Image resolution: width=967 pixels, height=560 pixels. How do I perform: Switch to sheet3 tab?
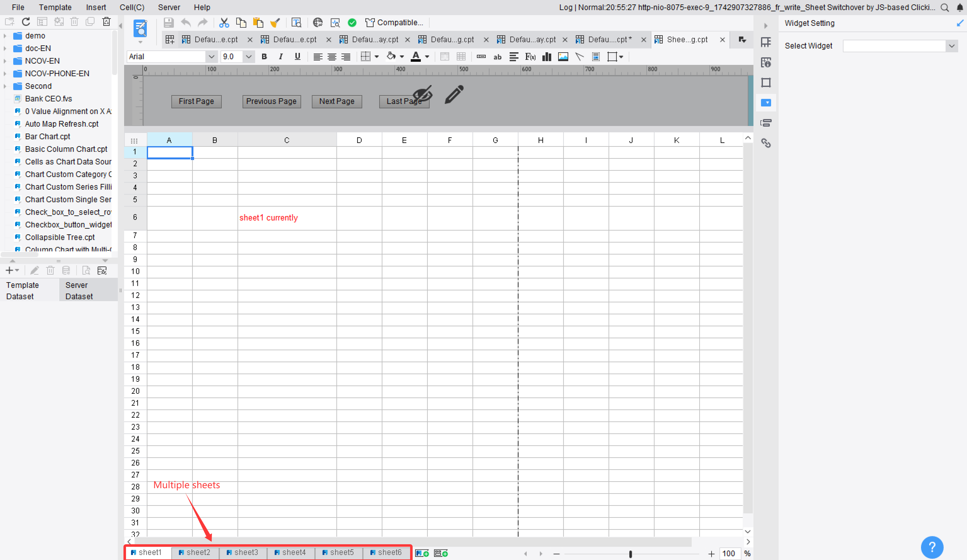243,552
